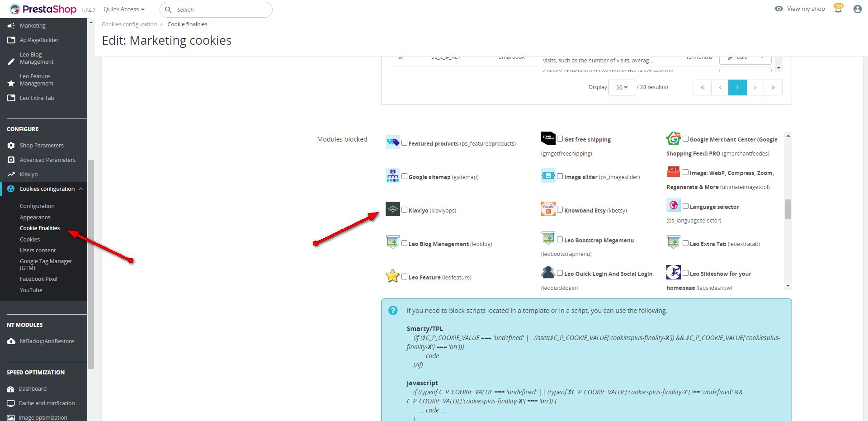
Task: Click the Advanced Parameters sidebar icon
Action: click(x=11, y=160)
